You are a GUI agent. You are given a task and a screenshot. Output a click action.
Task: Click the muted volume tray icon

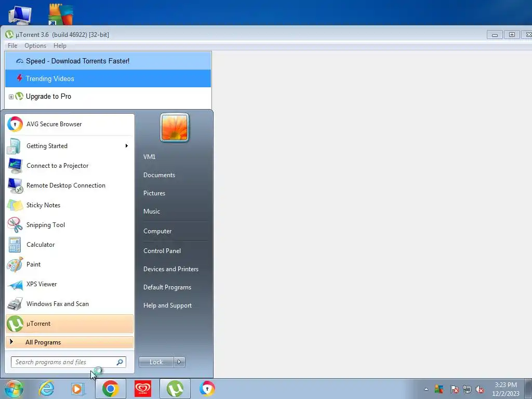tap(480, 389)
